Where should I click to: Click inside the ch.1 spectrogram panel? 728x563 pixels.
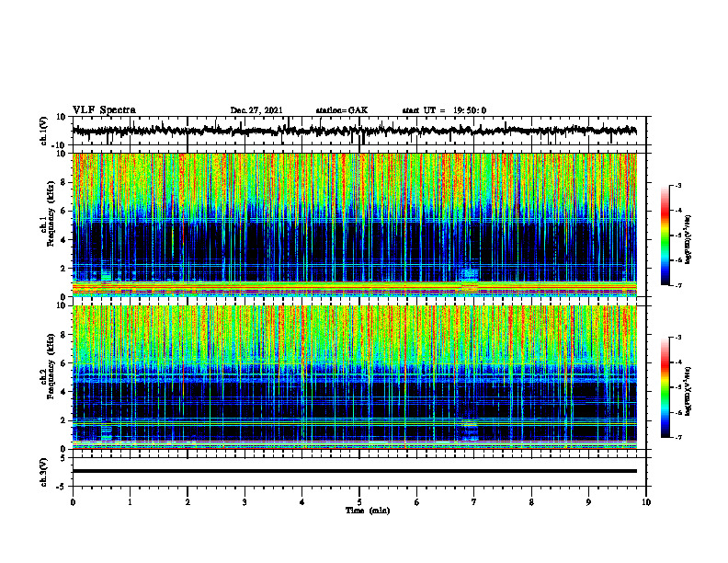pos(354,224)
